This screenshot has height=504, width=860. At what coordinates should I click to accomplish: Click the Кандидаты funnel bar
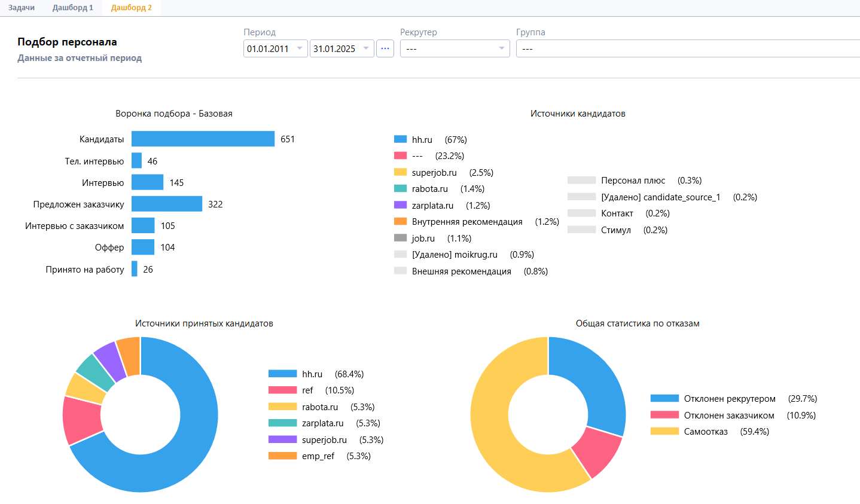(x=203, y=139)
